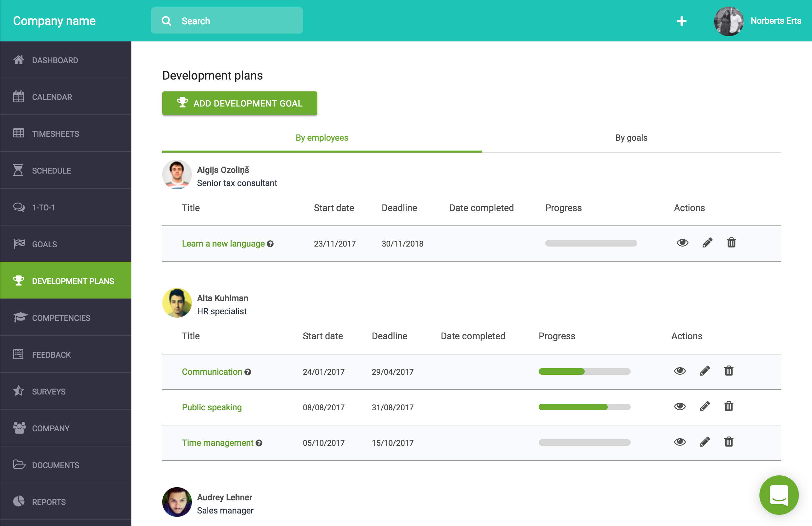The image size is (812, 526).
Task: Open Calendar from the sidebar
Action: pos(65,97)
